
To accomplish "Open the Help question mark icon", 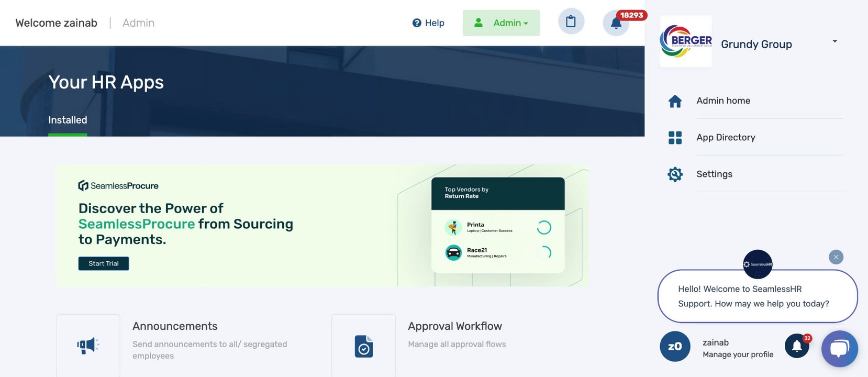I will [x=417, y=23].
